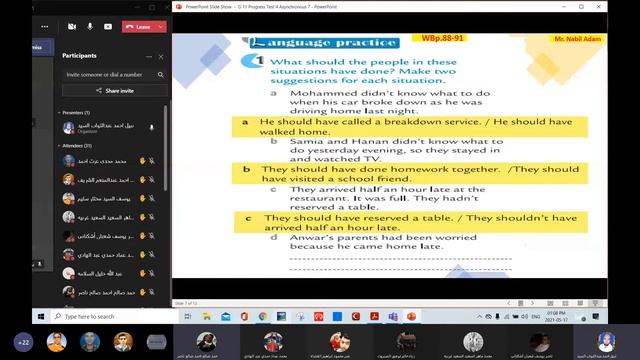Switch PowerPoint to Reading view

(x=580, y=303)
